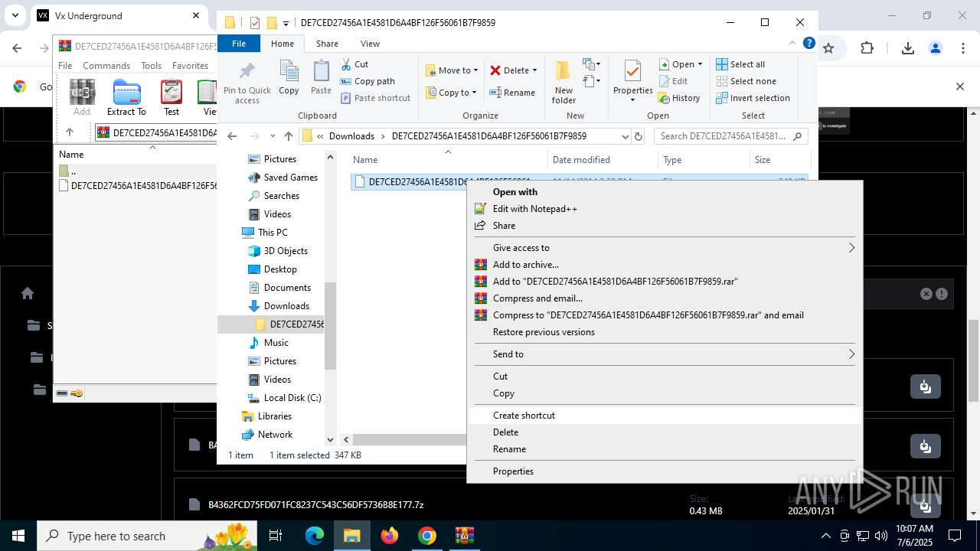This screenshot has height=551, width=980.
Task: Click Chrome extensions puzzle icon
Action: tap(867, 48)
